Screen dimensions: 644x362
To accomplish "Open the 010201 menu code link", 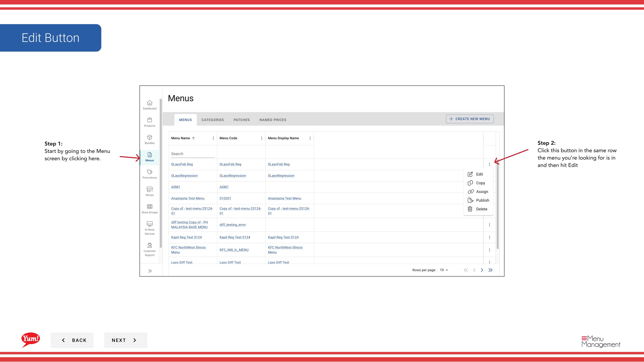I will coord(225,198).
